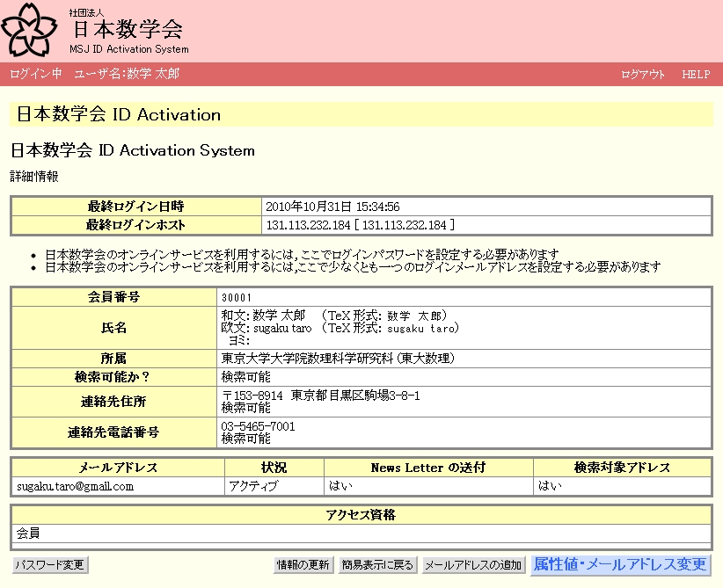Screen dimensions: 723x588
Task: Click the ログアウト logout link
Action: point(643,75)
